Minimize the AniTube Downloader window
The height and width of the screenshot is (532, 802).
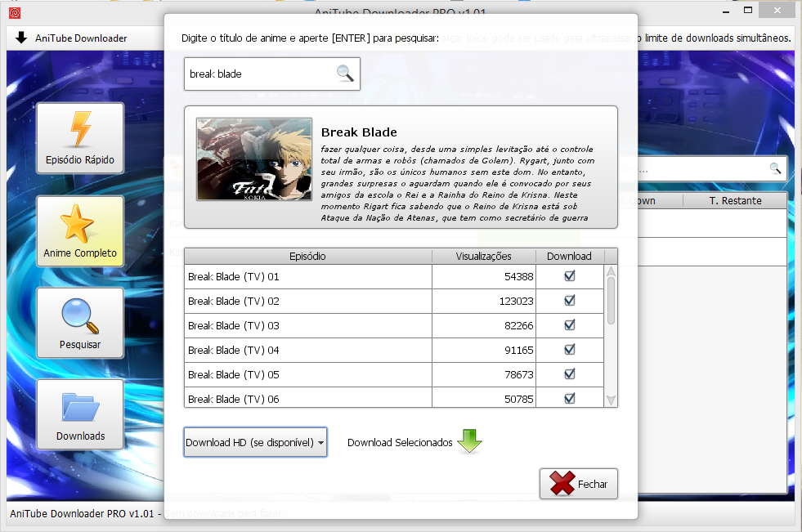click(x=726, y=11)
